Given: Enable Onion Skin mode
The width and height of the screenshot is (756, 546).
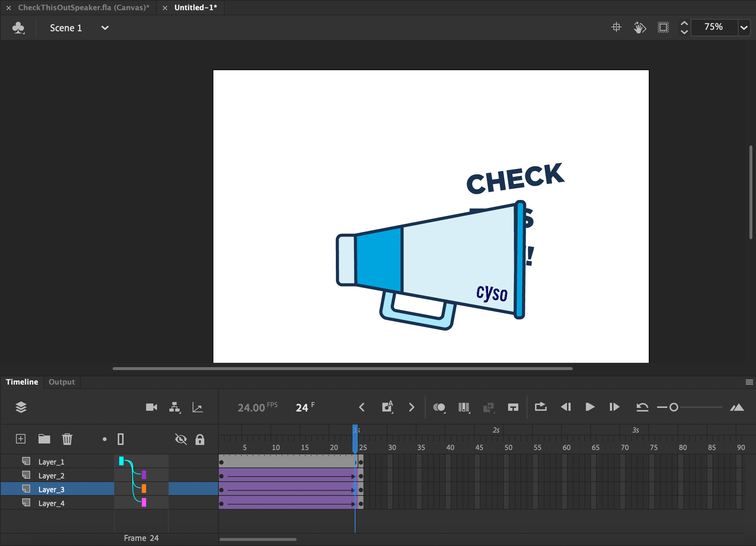Looking at the screenshot, I should pos(440,407).
